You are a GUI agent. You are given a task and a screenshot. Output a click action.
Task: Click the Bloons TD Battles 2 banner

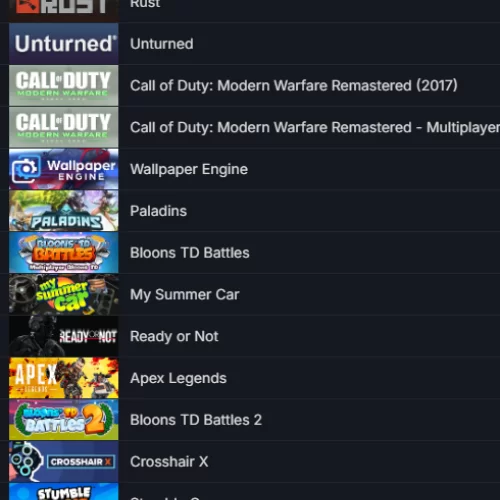[x=64, y=420]
